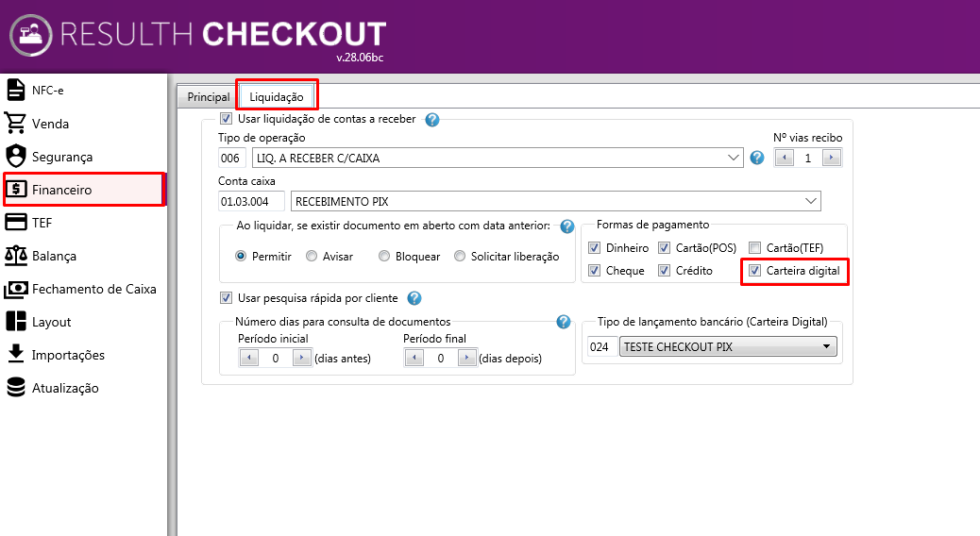The width and height of the screenshot is (980, 536).
Task: Open help for documento em aberto
Action: tap(566, 226)
